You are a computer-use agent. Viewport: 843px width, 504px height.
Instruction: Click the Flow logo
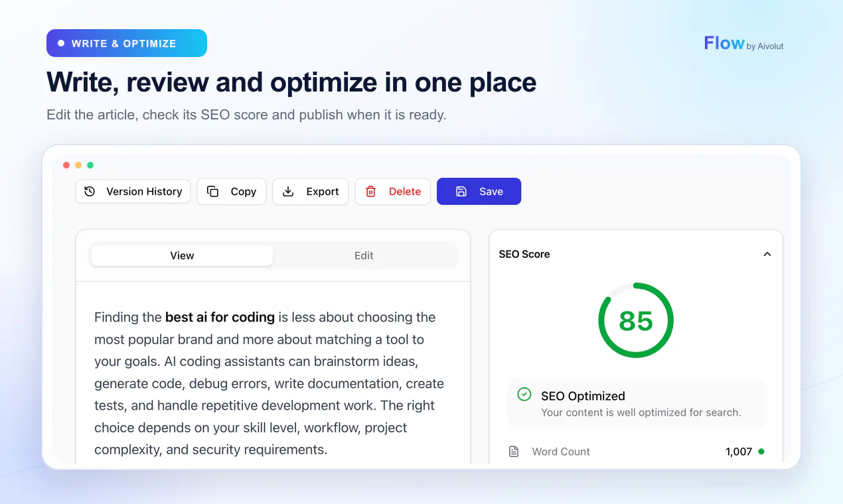tap(724, 43)
